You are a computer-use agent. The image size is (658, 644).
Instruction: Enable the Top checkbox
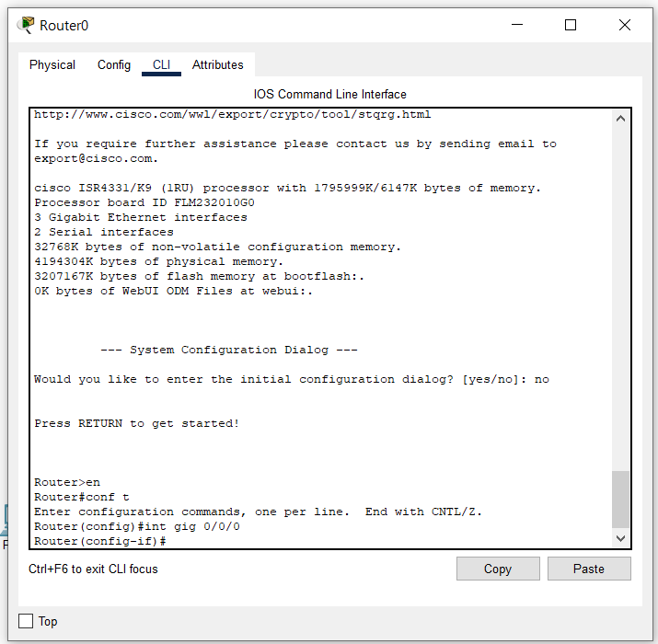tap(26, 621)
